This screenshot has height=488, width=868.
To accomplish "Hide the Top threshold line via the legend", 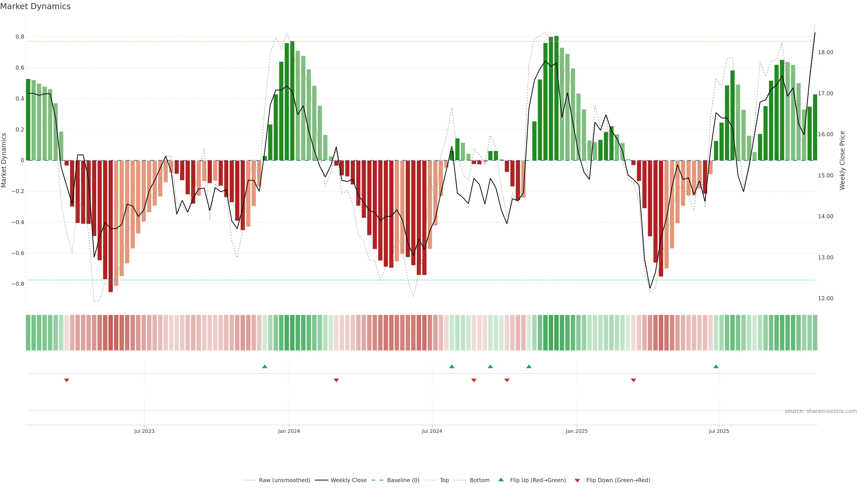I will (444, 480).
